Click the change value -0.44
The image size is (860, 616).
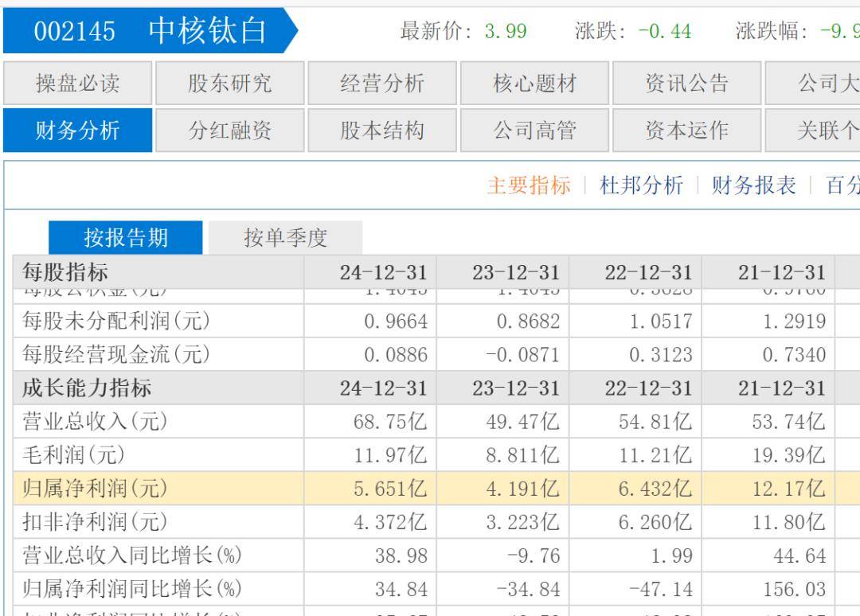pos(665,31)
